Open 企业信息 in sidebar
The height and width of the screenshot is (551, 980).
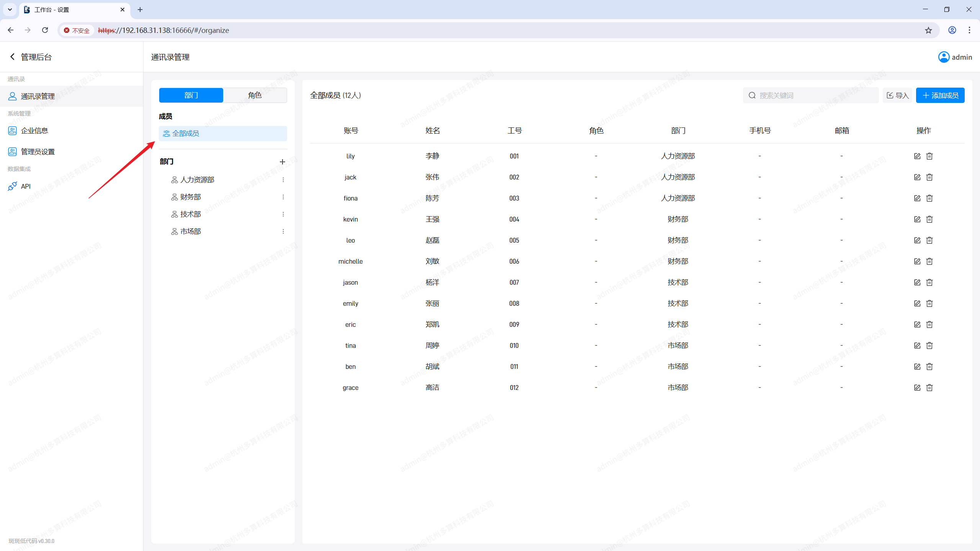point(34,131)
